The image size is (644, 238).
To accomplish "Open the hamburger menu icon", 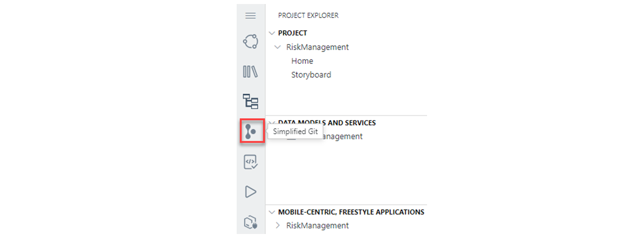I will (x=250, y=16).
